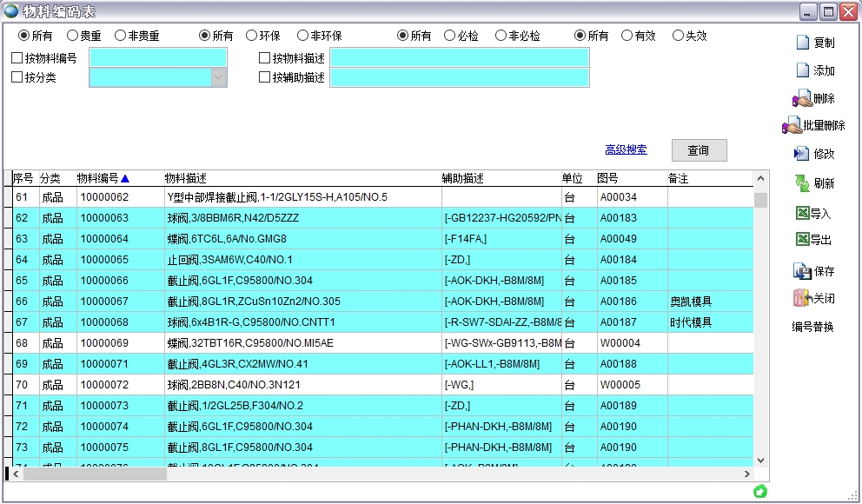862x504 pixels.
Task: Click the 删除 (delete) icon button
Action: tap(801, 98)
